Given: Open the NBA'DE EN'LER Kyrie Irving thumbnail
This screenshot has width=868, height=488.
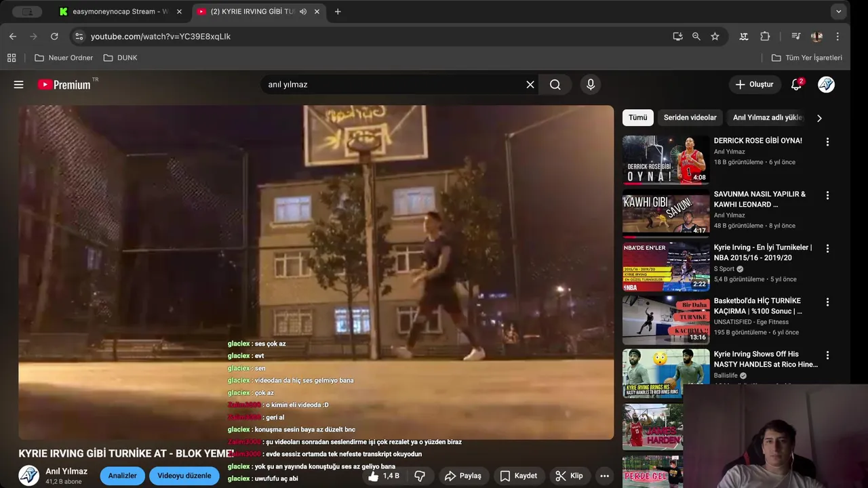Looking at the screenshot, I should coord(666,267).
